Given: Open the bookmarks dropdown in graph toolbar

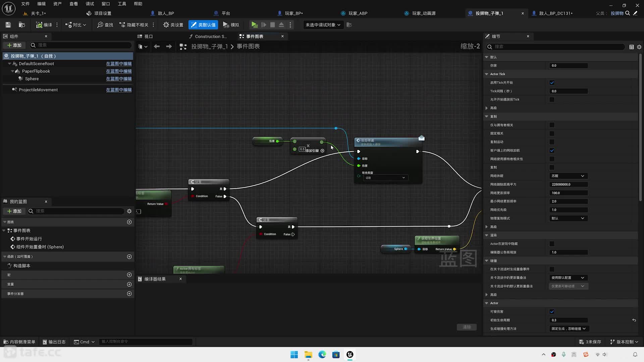Looking at the screenshot, I should (x=143, y=47).
